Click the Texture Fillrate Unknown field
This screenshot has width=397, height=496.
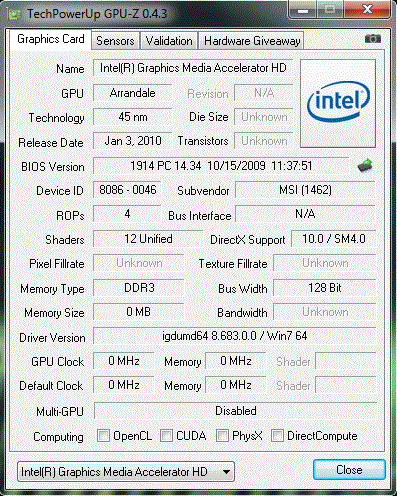tap(325, 263)
